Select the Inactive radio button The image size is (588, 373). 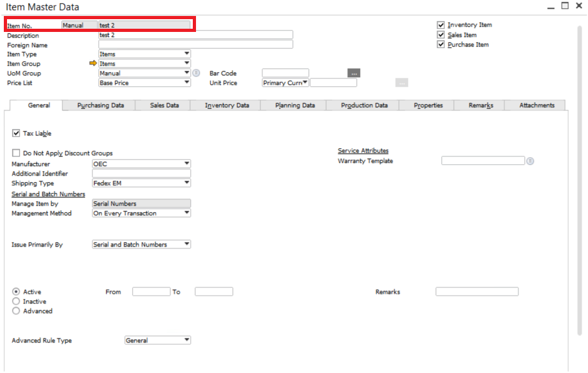[15, 301]
